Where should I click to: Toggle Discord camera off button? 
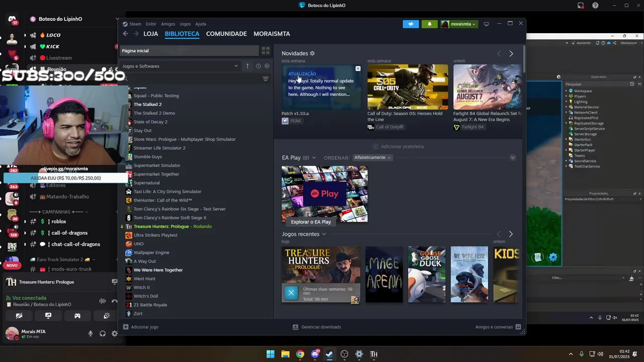[x=19, y=316]
